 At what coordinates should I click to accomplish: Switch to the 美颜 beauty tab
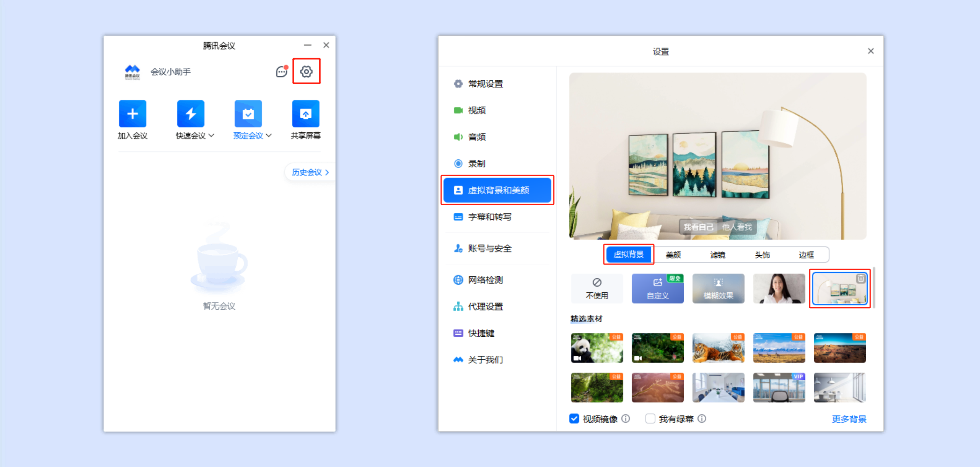673,254
